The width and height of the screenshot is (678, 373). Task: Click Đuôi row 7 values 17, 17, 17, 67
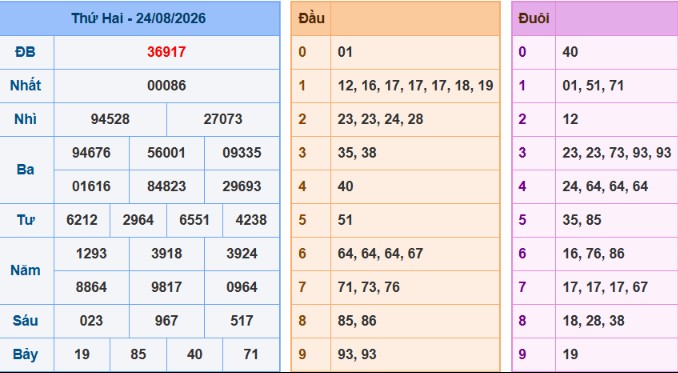pos(605,287)
